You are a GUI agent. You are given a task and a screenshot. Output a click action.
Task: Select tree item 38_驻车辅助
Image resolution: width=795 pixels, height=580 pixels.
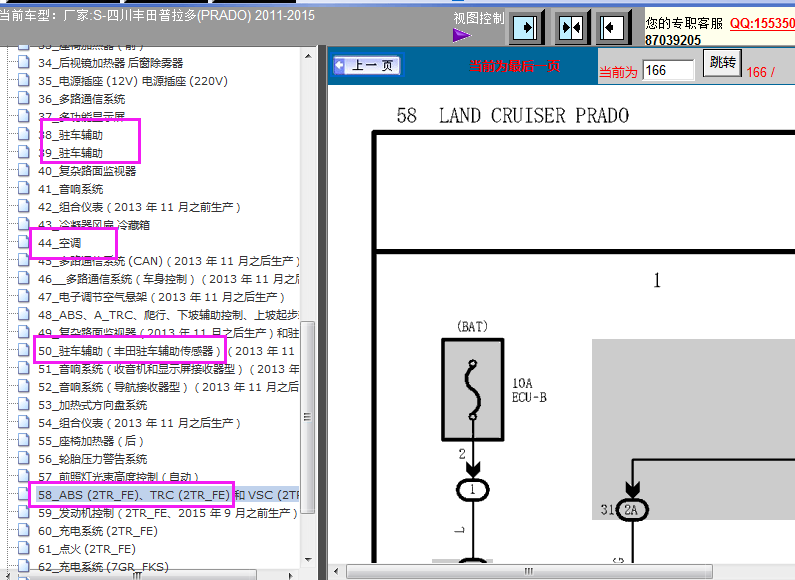point(70,135)
